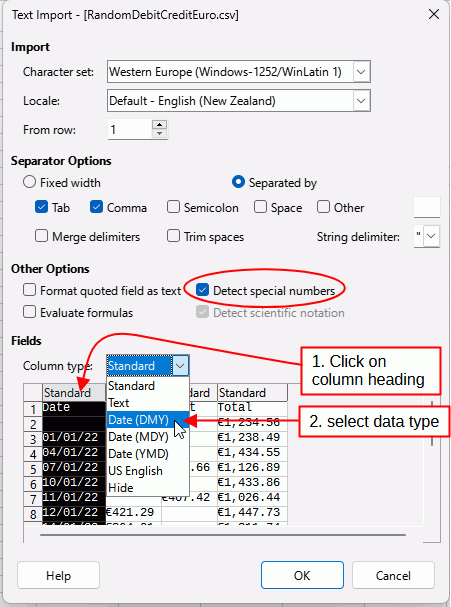
Task: Enable Merge delimiters checkbox
Action: tap(41, 236)
